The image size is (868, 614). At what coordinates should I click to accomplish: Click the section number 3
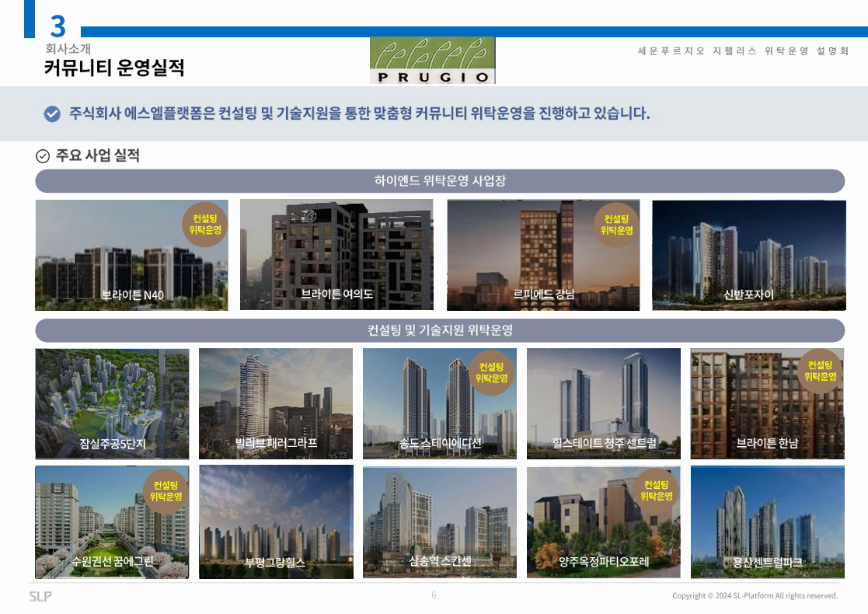(58, 26)
